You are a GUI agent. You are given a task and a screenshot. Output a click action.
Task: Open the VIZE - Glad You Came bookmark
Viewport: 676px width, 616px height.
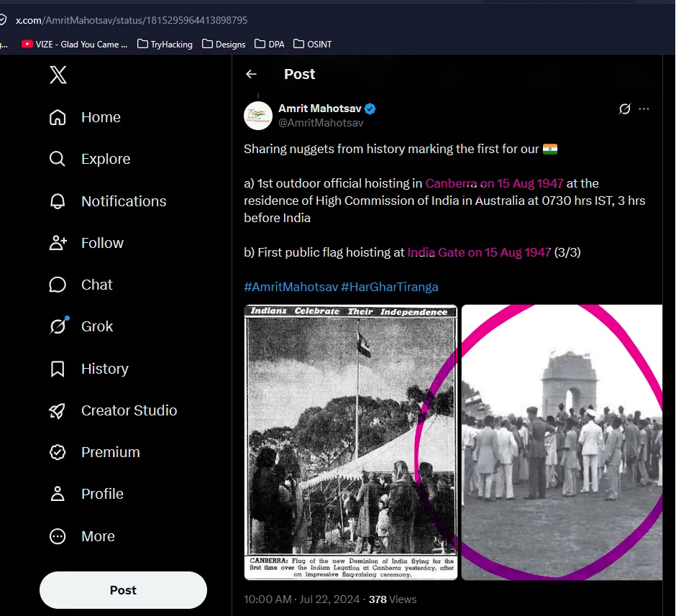(x=75, y=45)
